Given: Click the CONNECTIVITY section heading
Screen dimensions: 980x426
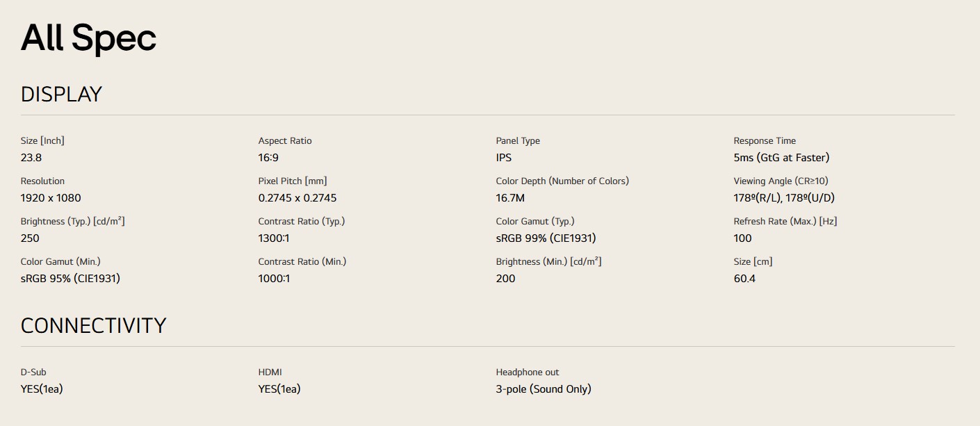Looking at the screenshot, I should click(x=93, y=326).
